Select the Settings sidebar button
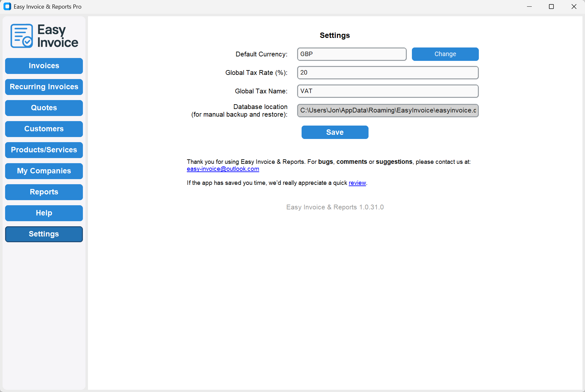The image size is (585, 392). click(44, 234)
